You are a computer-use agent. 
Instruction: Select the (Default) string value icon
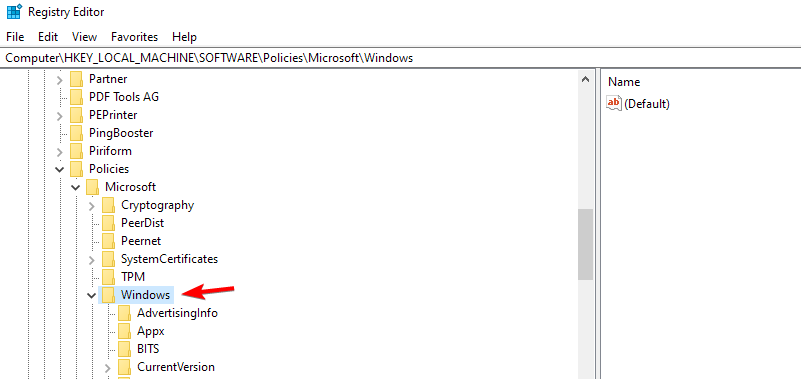(614, 104)
